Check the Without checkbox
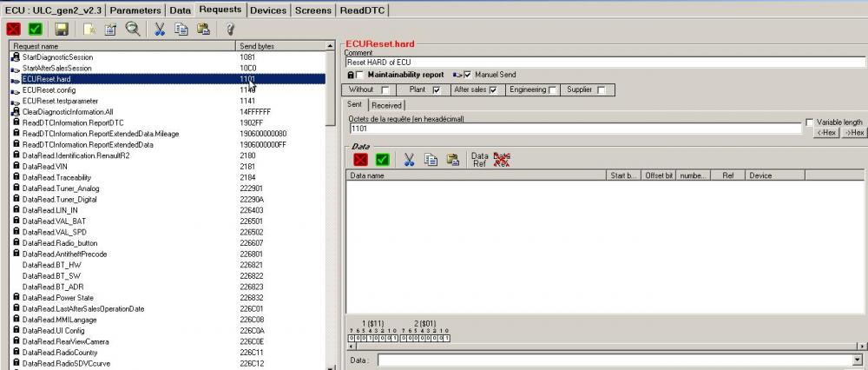 (x=385, y=89)
